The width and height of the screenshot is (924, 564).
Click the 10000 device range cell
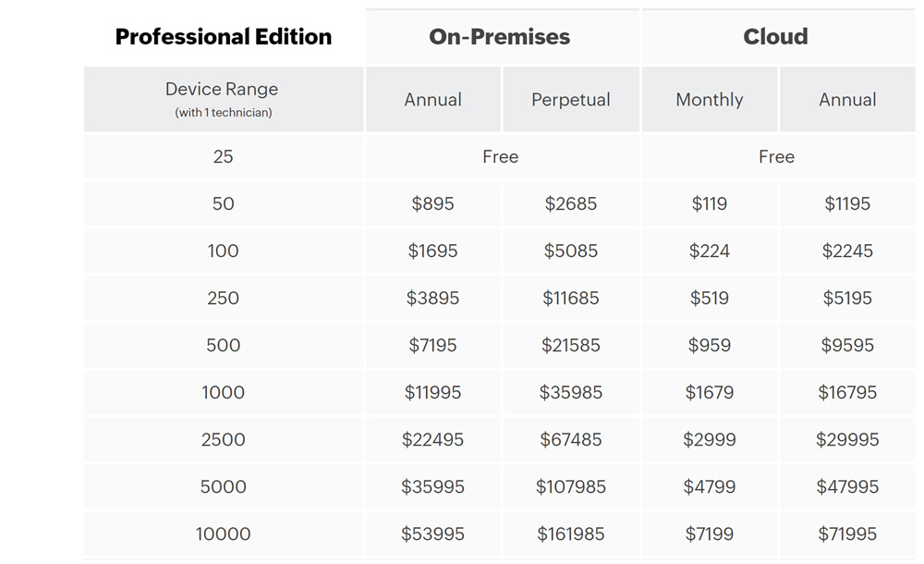pyautogui.click(x=223, y=534)
